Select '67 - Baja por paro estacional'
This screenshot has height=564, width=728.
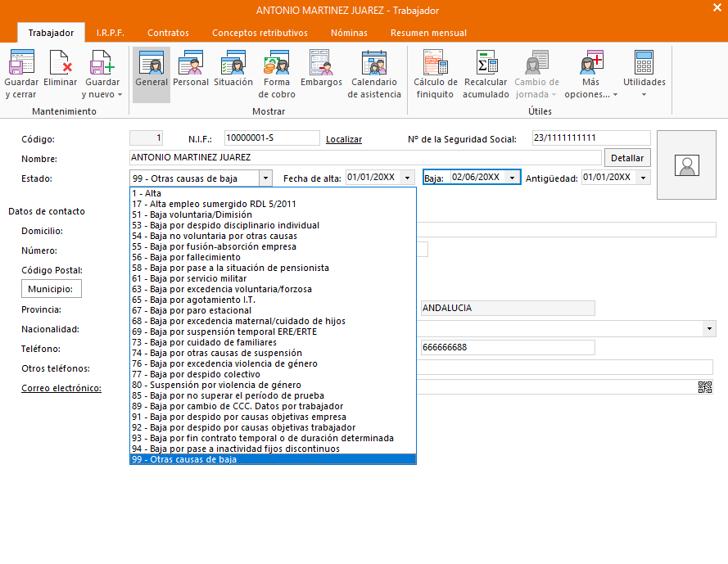click(x=273, y=310)
